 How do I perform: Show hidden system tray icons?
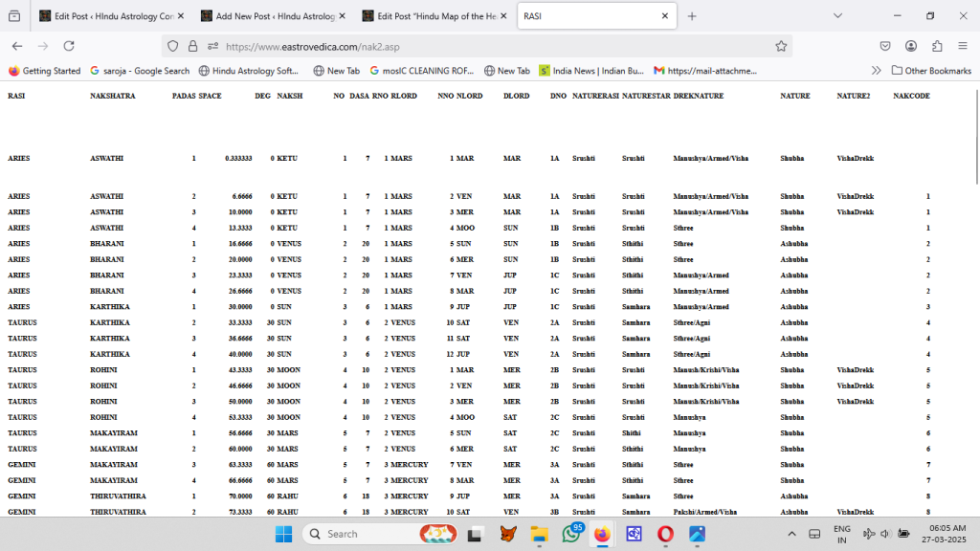(x=791, y=534)
